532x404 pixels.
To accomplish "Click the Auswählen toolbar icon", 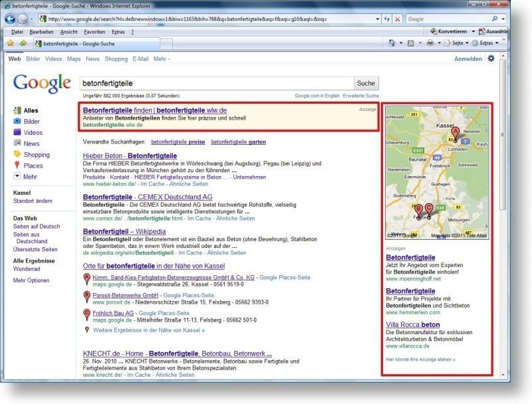I will 481,31.
